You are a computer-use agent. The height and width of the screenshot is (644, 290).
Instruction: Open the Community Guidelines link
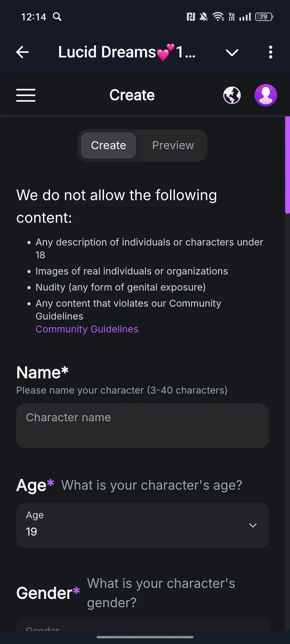click(x=87, y=329)
